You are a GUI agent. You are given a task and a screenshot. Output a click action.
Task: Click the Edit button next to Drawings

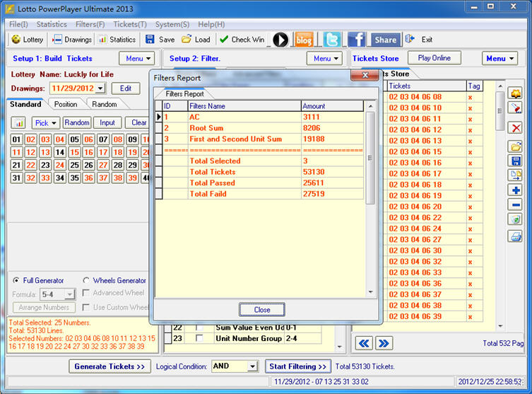[x=126, y=88]
